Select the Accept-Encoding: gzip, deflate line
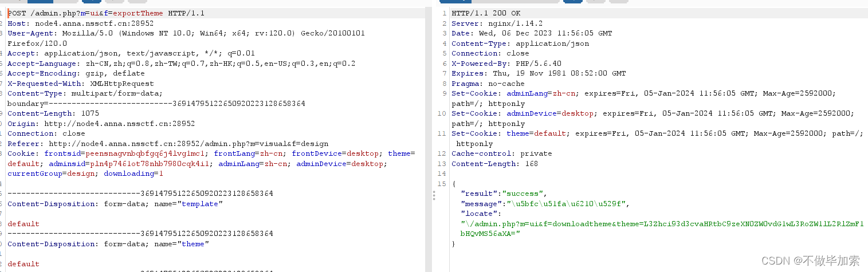Screen dimensions: 868x272 [76, 73]
